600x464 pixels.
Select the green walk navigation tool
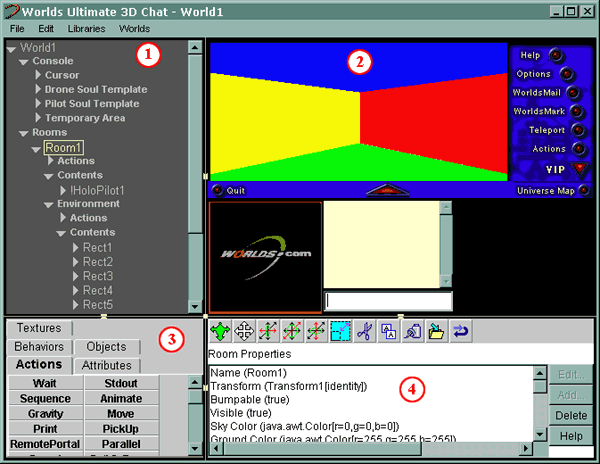[x=221, y=331]
